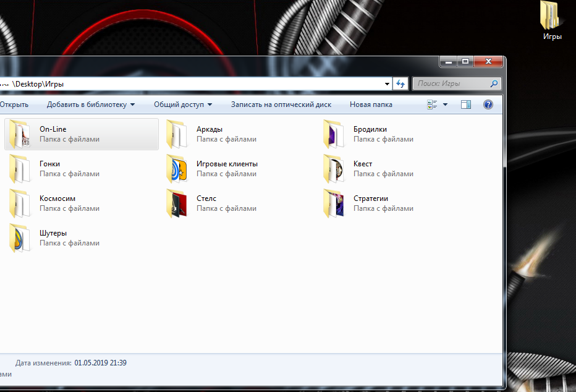Click the Открыть button

[x=14, y=104]
